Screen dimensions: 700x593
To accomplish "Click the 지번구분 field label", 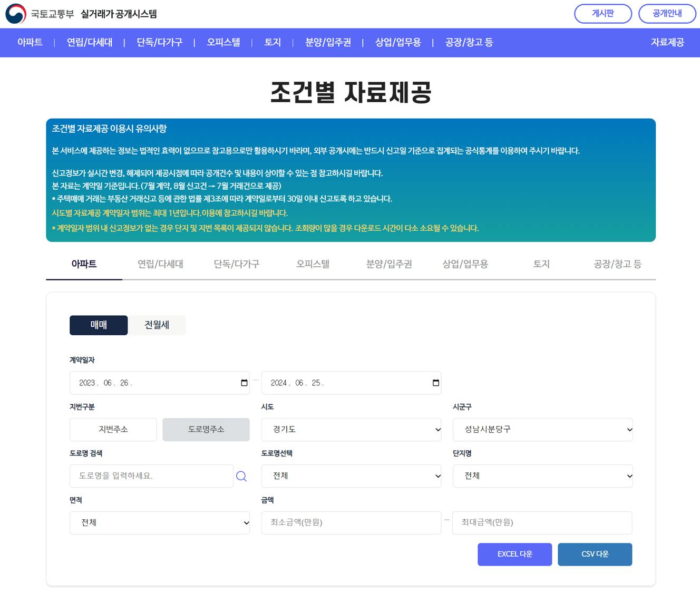I will click(x=82, y=407).
